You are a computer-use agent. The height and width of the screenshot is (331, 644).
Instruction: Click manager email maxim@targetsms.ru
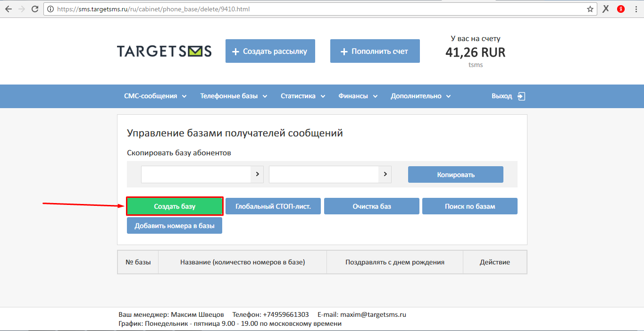click(x=374, y=314)
